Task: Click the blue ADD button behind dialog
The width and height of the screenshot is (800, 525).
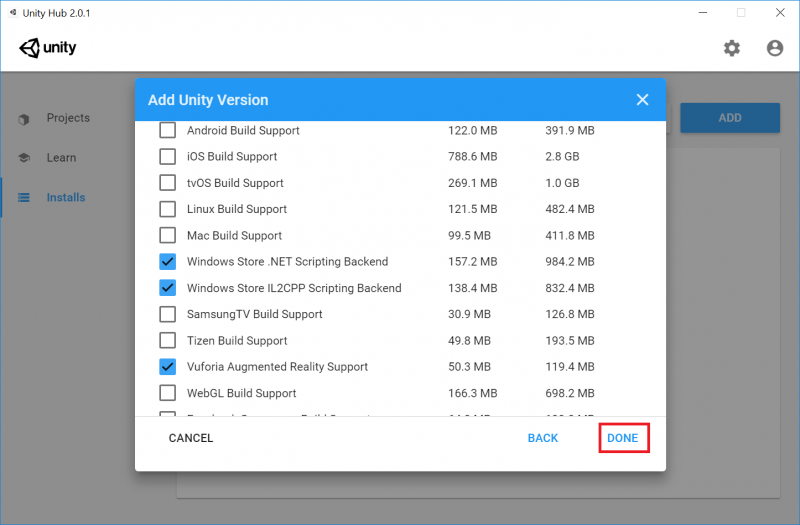Action: tap(730, 118)
